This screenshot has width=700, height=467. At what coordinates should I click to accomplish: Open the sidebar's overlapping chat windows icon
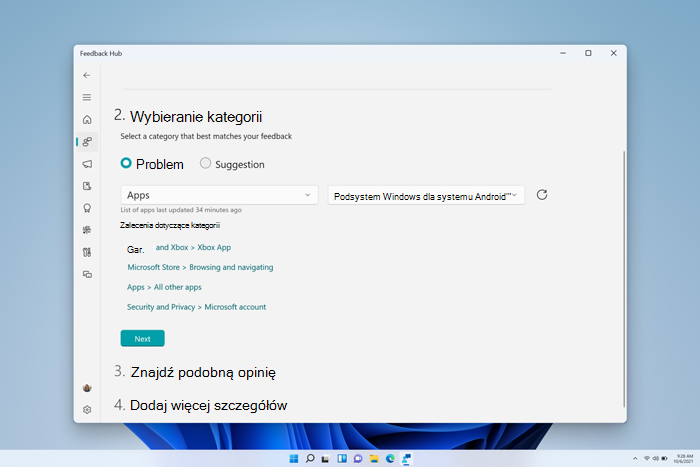coord(87,274)
